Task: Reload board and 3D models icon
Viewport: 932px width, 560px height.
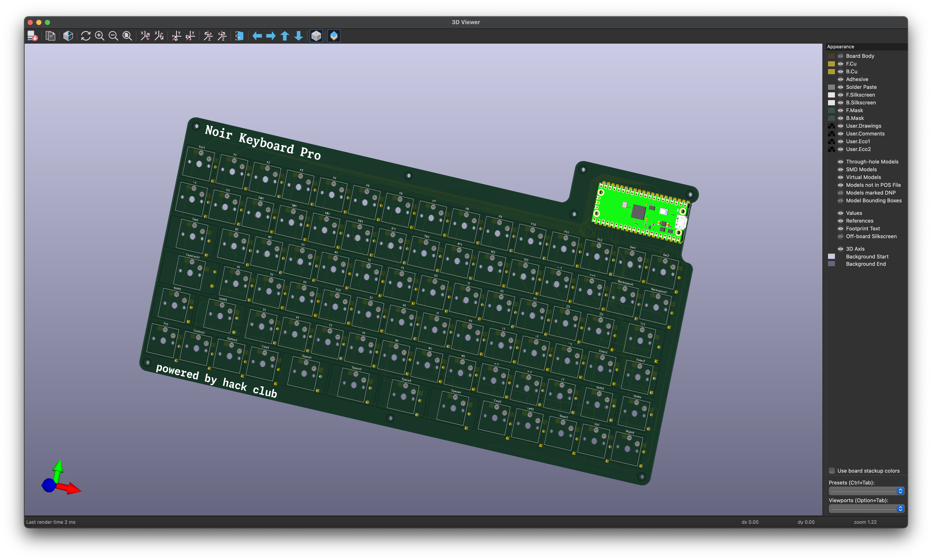Action: coord(32,36)
